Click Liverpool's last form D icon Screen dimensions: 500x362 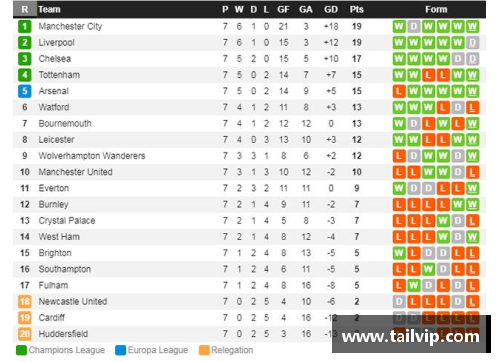[x=472, y=43]
